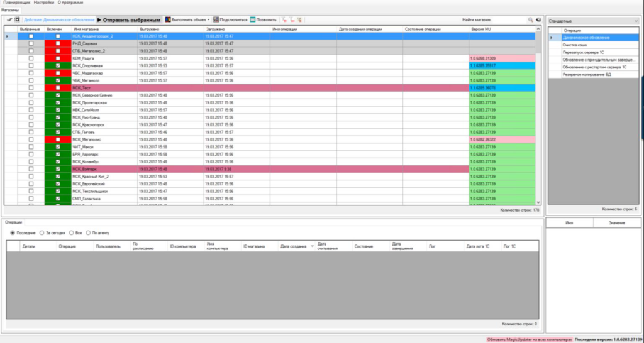Click the first red filter icon in toolbar
Screen dimensions: 644x343
[x=284, y=19]
